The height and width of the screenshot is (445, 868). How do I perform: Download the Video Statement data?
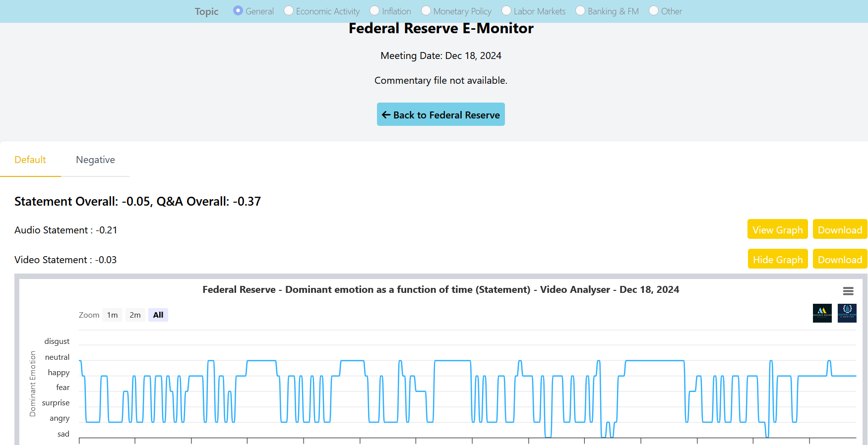pos(840,259)
